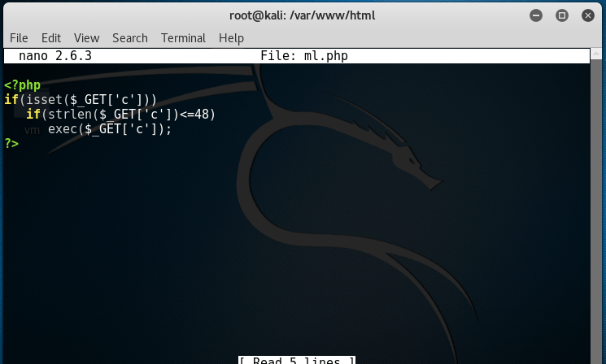Click the 'Read 5 lines' status message

297,360
